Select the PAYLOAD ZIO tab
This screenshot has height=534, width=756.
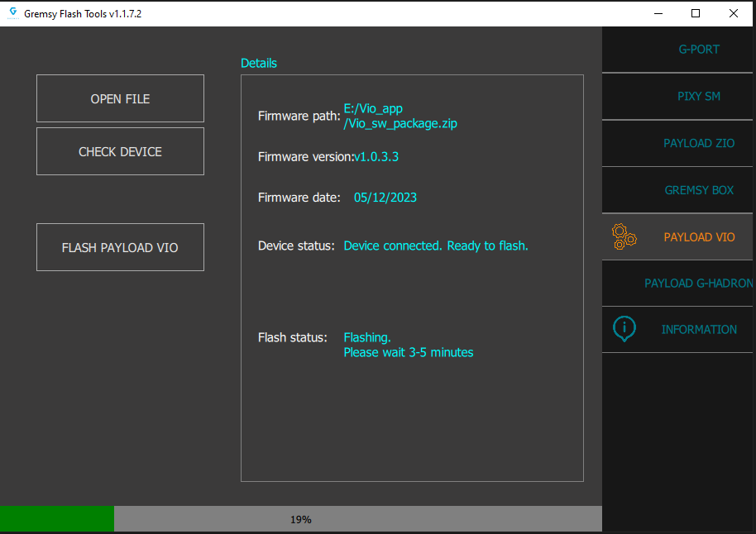click(x=698, y=143)
